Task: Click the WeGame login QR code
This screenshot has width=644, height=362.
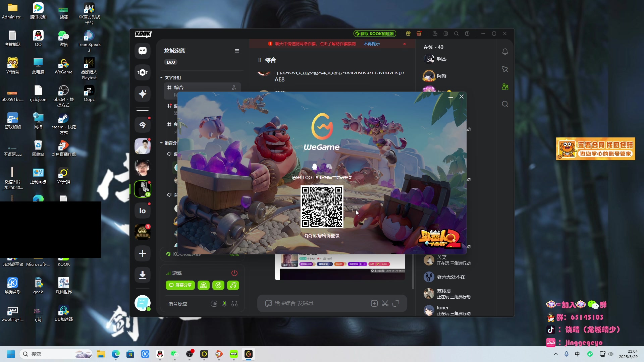Action: click(322, 207)
